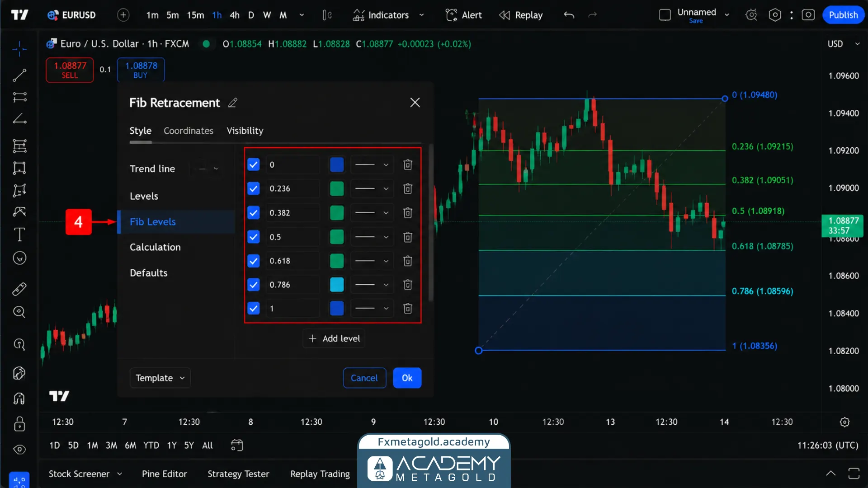The height and width of the screenshot is (488, 868).
Task: Switch to the Visibility tab
Action: (245, 131)
